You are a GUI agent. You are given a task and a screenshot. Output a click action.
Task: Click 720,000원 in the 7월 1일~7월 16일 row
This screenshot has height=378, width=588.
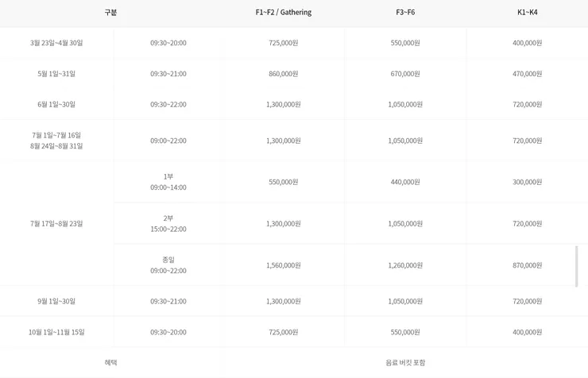coord(528,141)
